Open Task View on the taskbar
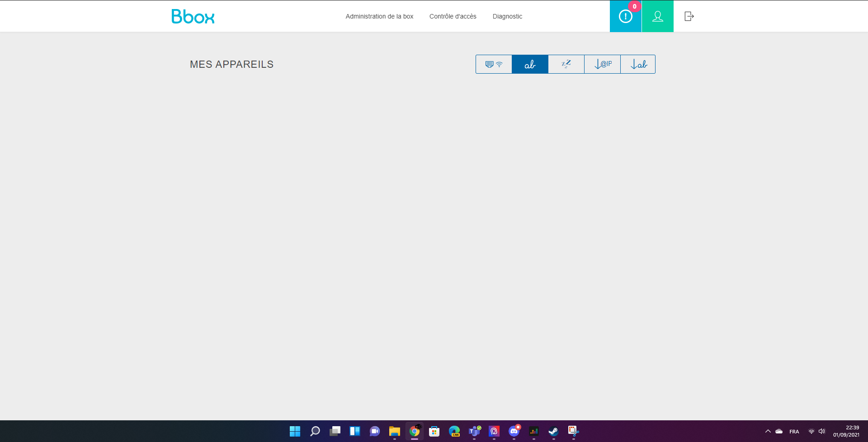Image resolution: width=868 pixels, height=442 pixels. click(335, 431)
